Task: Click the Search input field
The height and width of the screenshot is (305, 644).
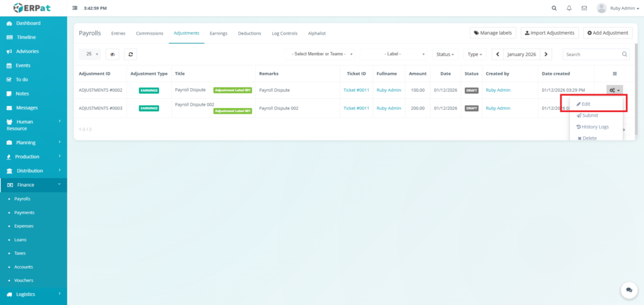Action: [x=591, y=54]
